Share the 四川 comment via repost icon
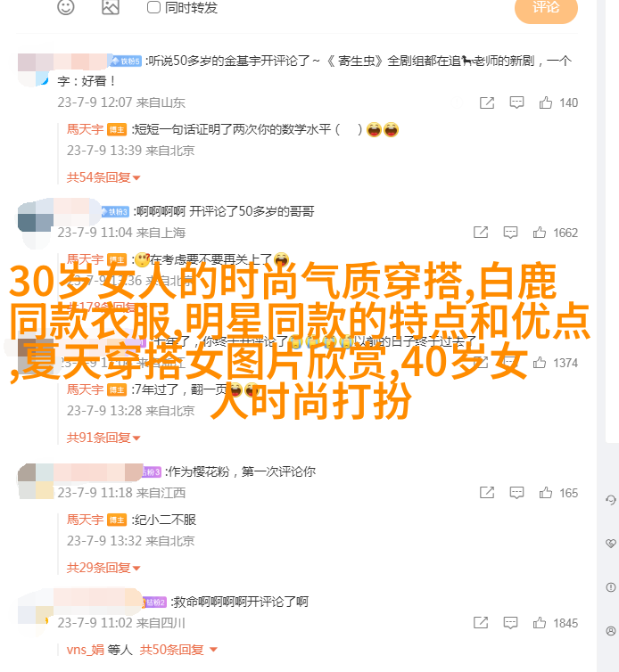 click(x=481, y=623)
